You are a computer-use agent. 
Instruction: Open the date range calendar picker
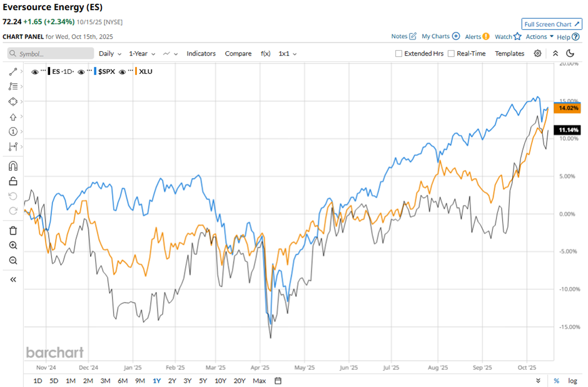point(278,381)
